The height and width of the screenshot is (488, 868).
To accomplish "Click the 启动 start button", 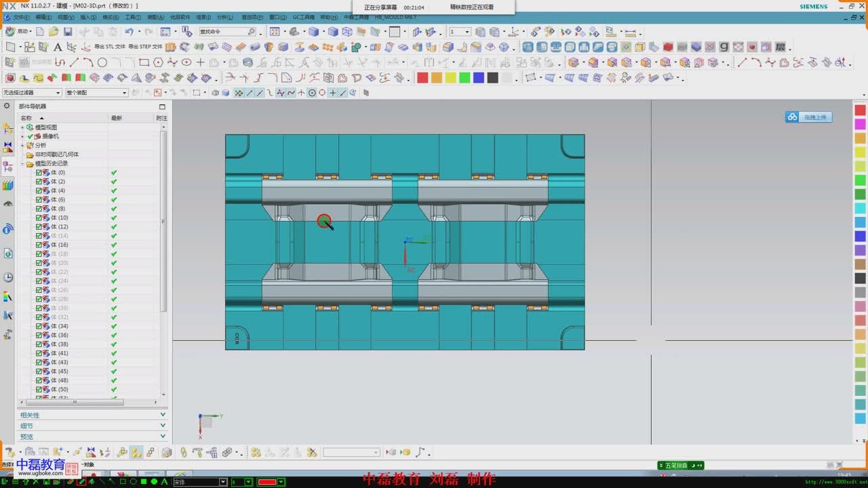I will pyautogui.click(x=18, y=32).
